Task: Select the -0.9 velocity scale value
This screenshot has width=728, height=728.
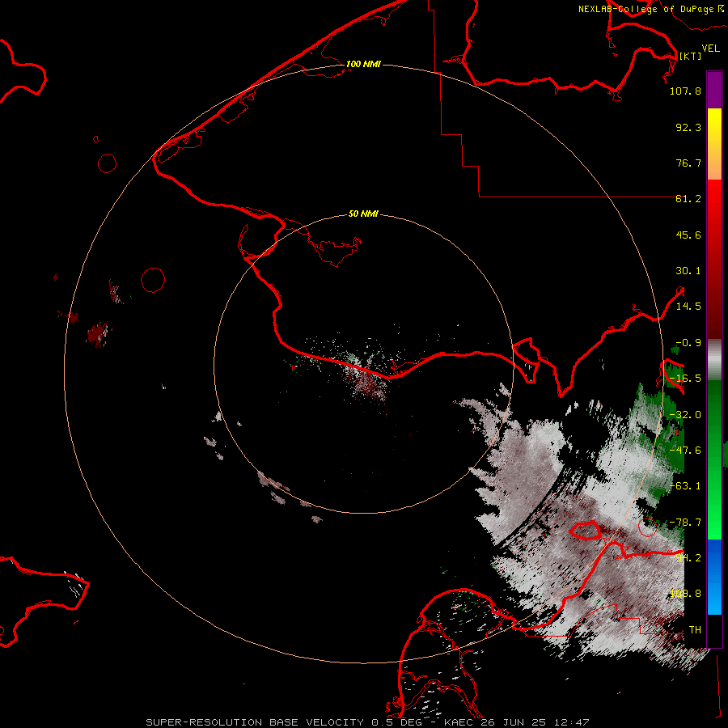Action: pos(687,343)
